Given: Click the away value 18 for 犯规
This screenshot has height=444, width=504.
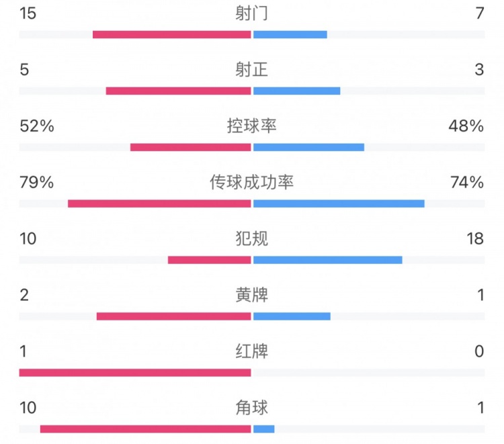Looking at the screenshot, I should tap(475, 238).
